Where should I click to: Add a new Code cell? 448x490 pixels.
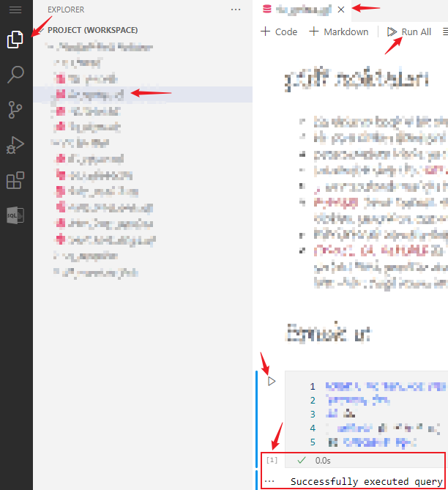coord(279,31)
